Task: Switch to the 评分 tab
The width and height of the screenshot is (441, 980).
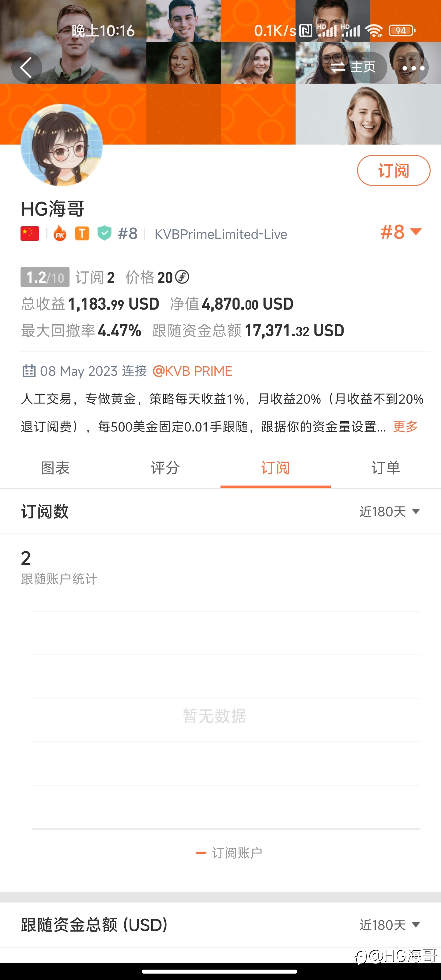Action: pyautogui.click(x=165, y=468)
